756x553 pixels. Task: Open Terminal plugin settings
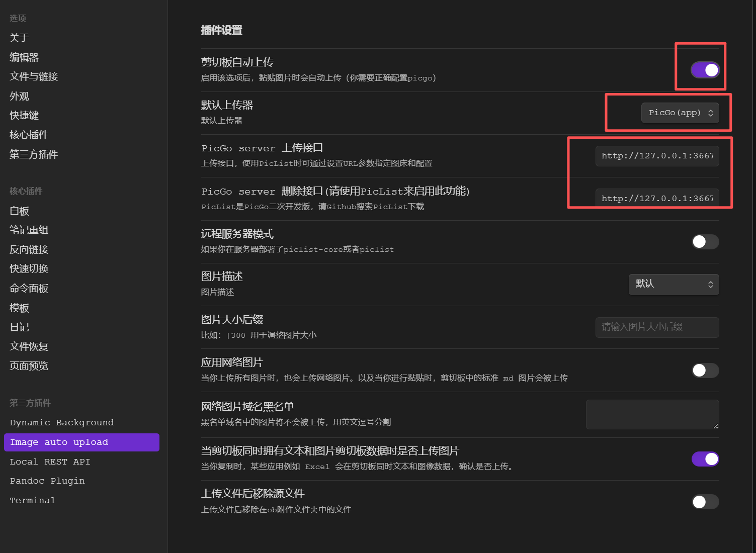point(32,500)
